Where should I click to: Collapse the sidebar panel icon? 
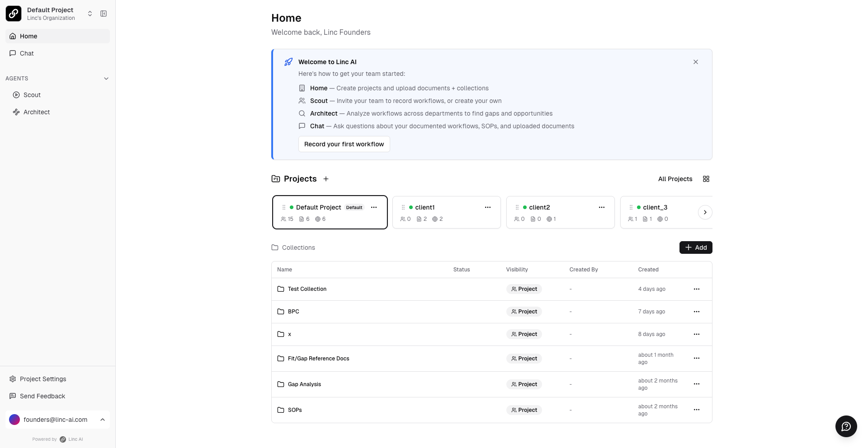tap(104, 14)
